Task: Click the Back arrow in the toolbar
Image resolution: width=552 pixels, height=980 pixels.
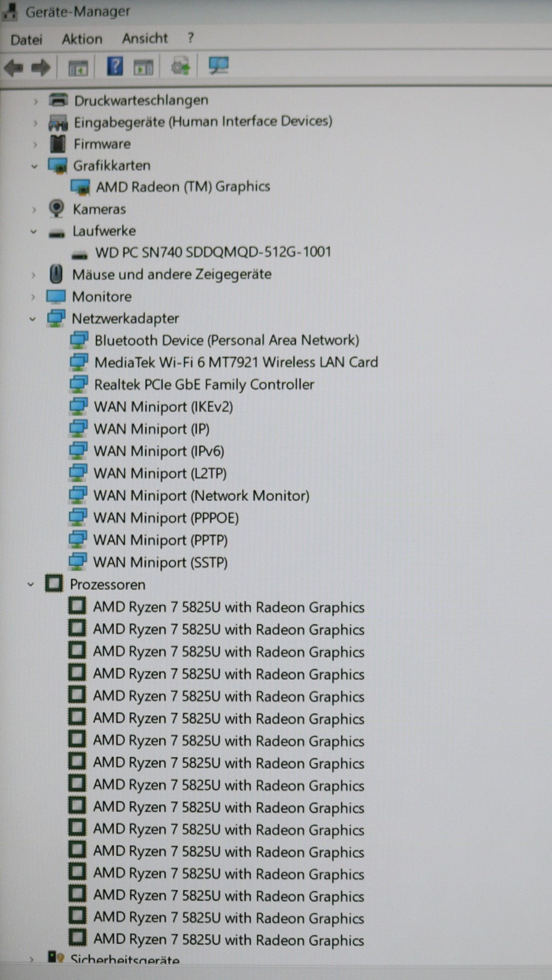Action: coord(14,68)
